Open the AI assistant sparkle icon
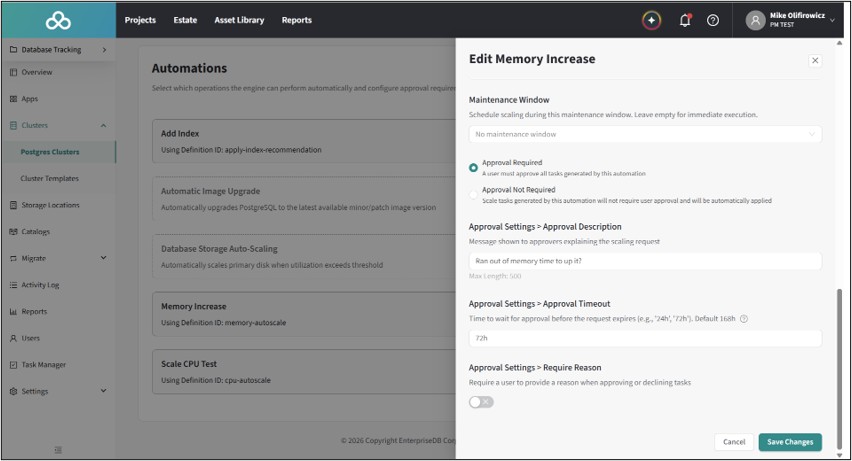 [x=651, y=21]
